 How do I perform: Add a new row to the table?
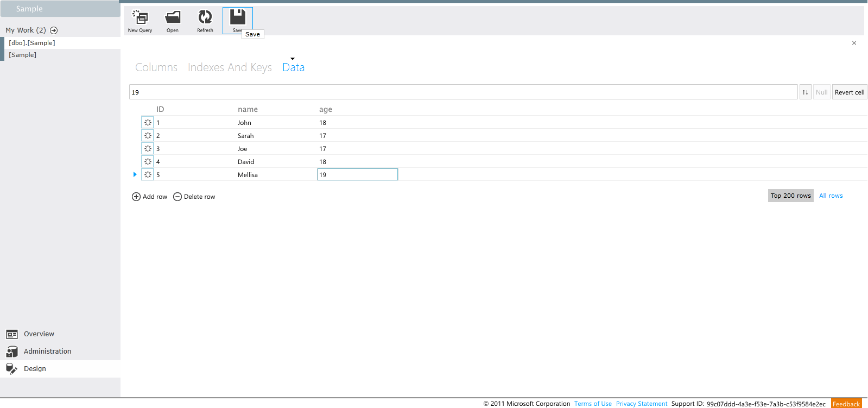click(x=150, y=197)
